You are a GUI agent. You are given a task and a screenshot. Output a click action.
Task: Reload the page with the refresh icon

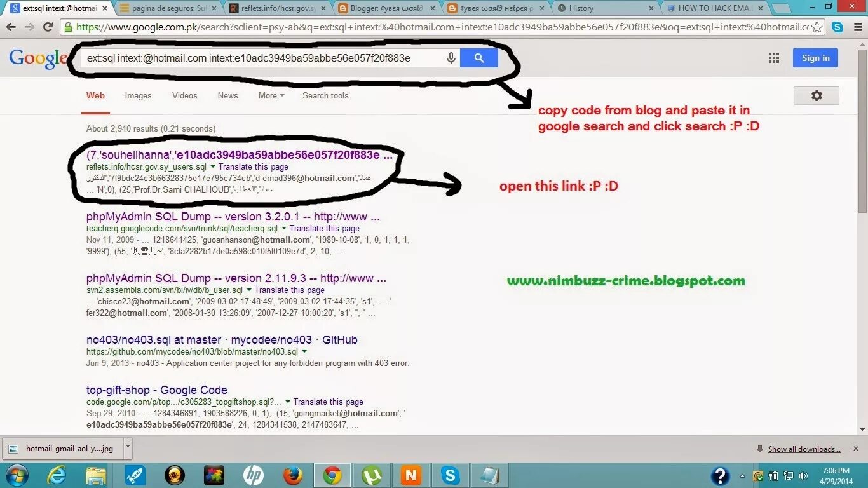tap(48, 27)
